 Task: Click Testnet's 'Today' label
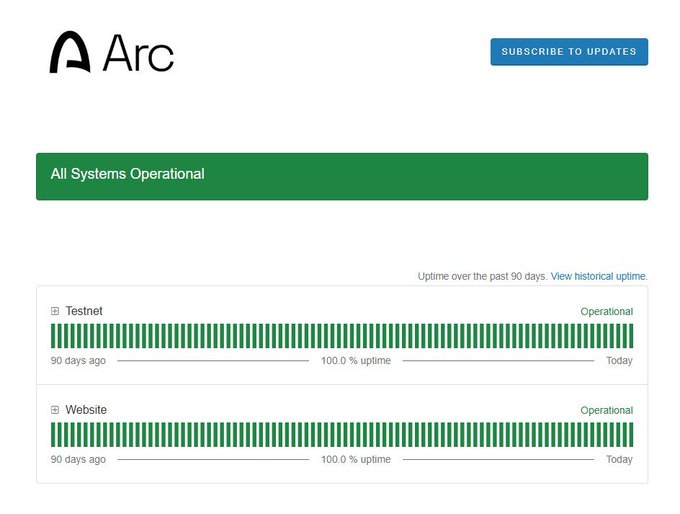619,360
